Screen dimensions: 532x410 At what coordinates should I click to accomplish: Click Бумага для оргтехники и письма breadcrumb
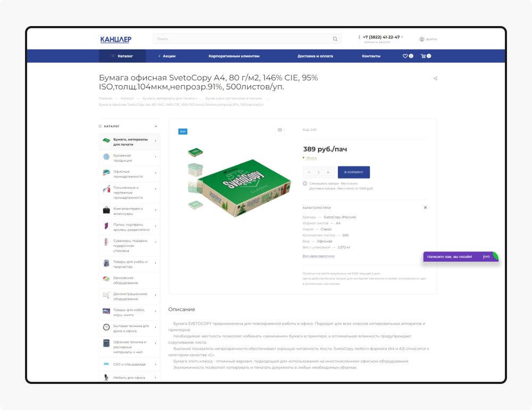click(234, 98)
